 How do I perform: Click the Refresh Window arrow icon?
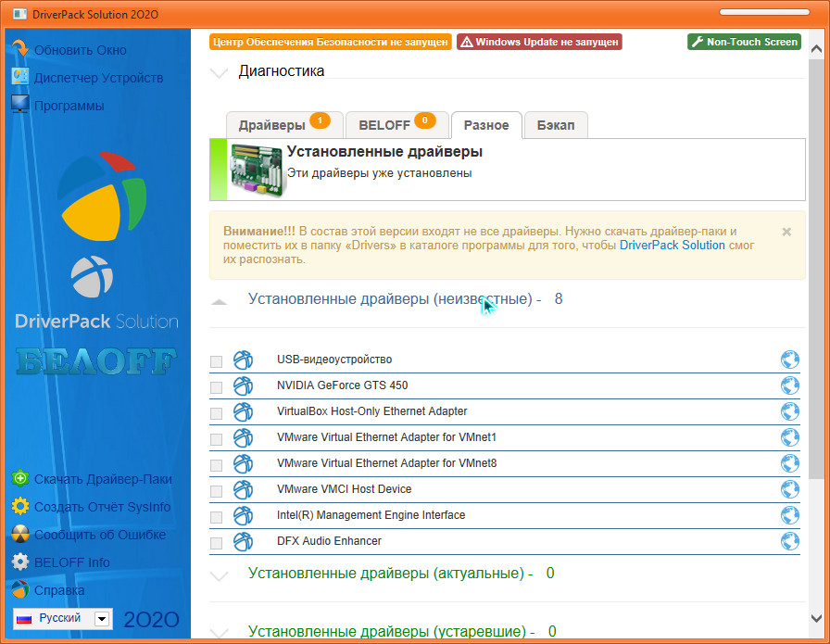coord(20,48)
